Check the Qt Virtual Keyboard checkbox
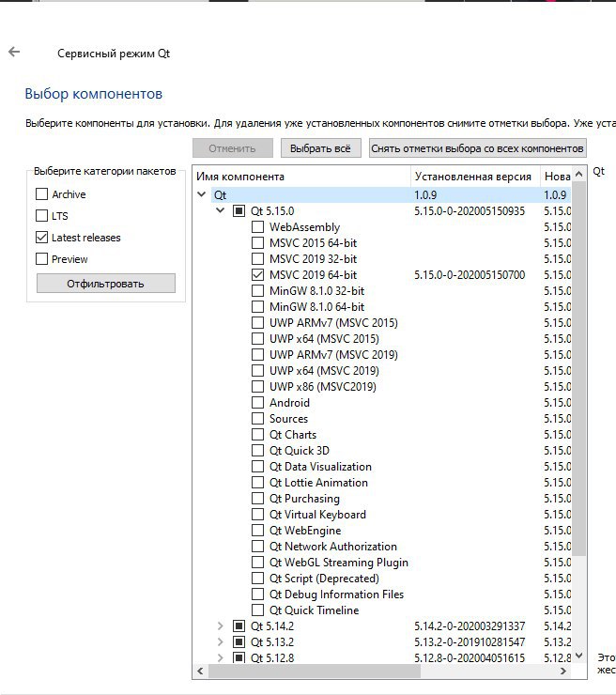Image resolution: width=616 pixels, height=695 pixels. (257, 514)
